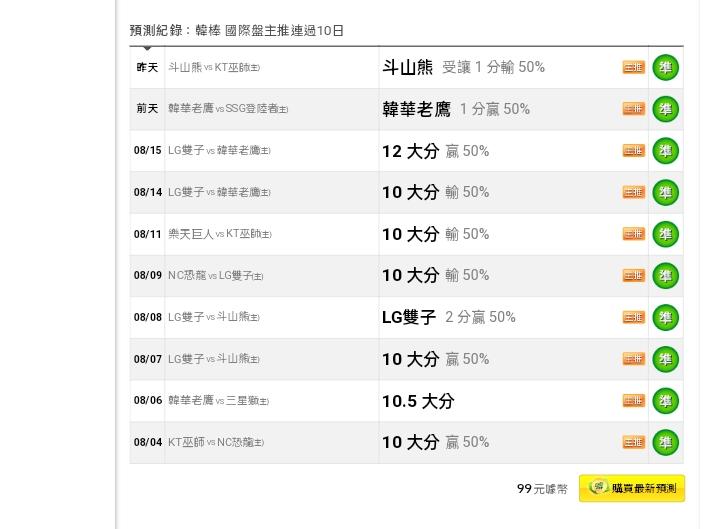
Task: Select the 10.5 大分 prediction on 08/06
Action: [418, 401]
